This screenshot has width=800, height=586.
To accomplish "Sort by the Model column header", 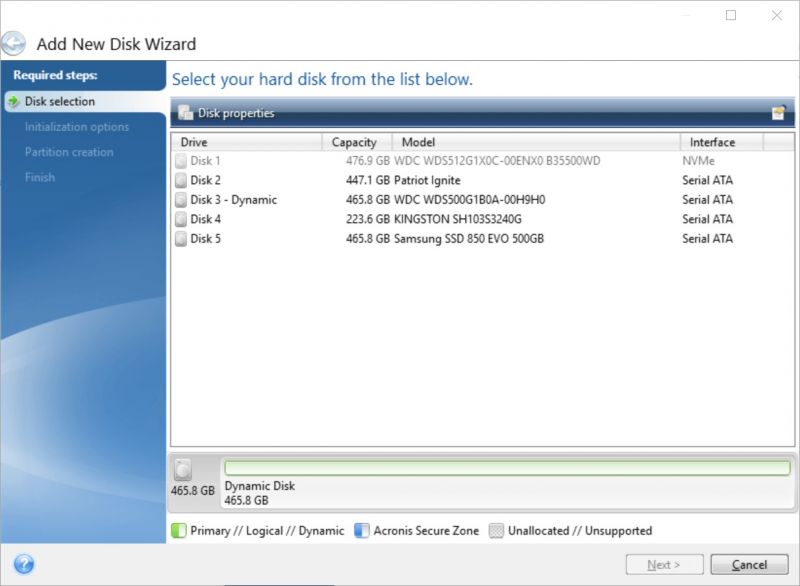I will click(536, 142).
